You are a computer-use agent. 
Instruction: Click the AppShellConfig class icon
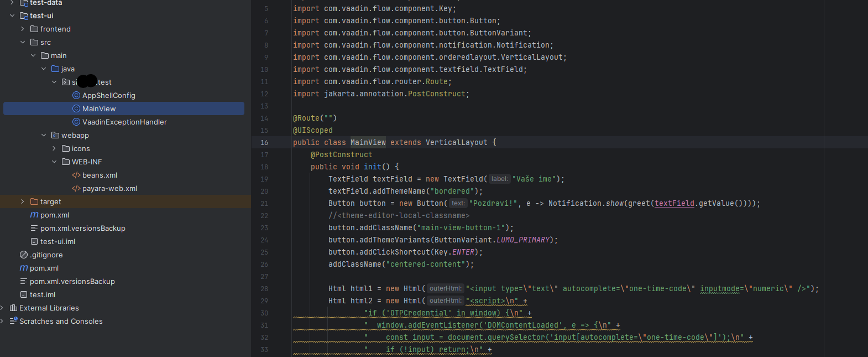pyautogui.click(x=76, y=96)
